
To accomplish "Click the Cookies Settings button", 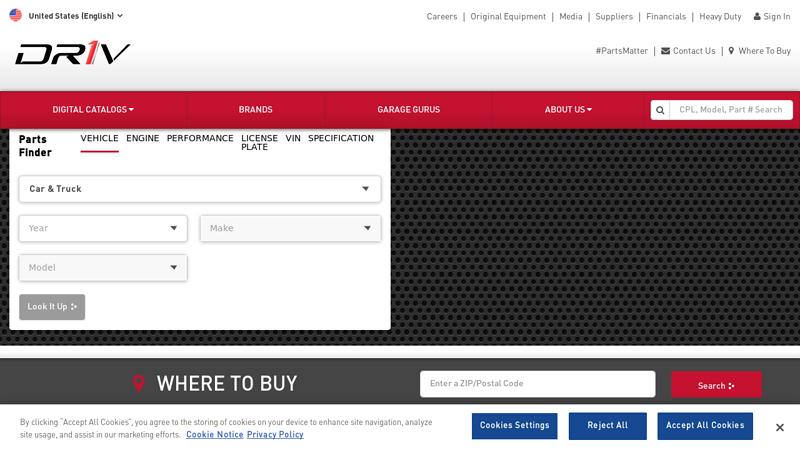I will (x=514, y=426).
